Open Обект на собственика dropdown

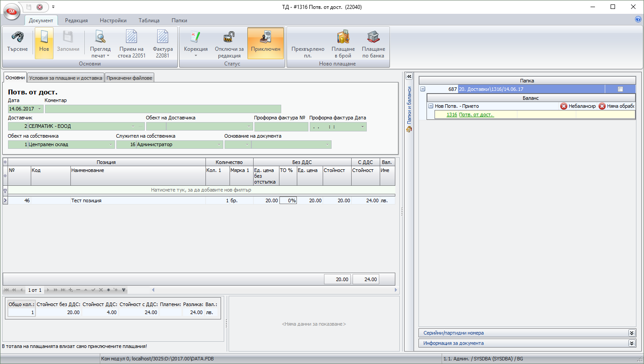pos(111,144)
